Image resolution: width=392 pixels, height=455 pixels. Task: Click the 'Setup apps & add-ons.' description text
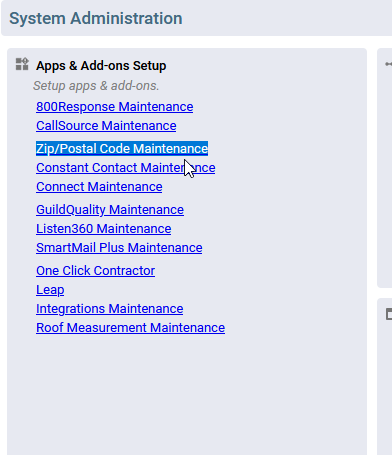point(96,86)
